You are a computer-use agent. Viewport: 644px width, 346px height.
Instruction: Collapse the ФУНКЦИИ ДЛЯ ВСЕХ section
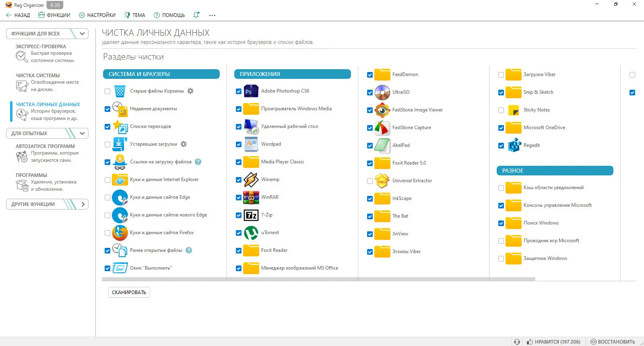point(47,34)
